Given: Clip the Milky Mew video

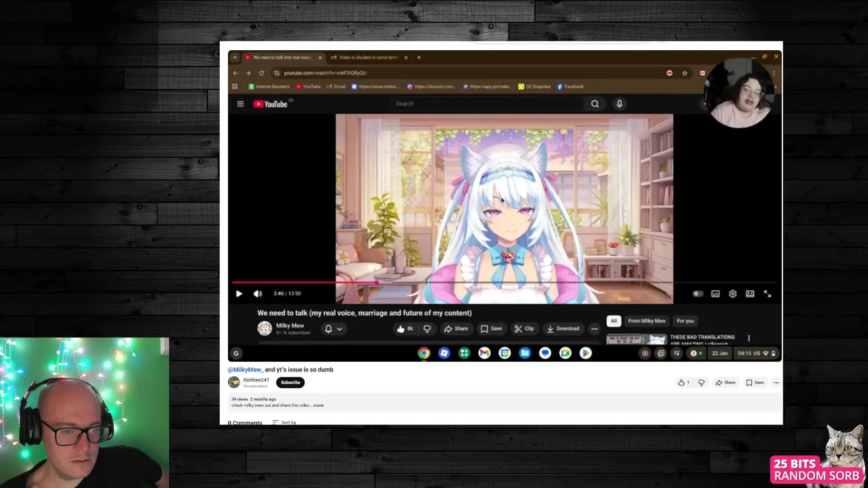Looking at the screenshot, I should pos(524,329).
